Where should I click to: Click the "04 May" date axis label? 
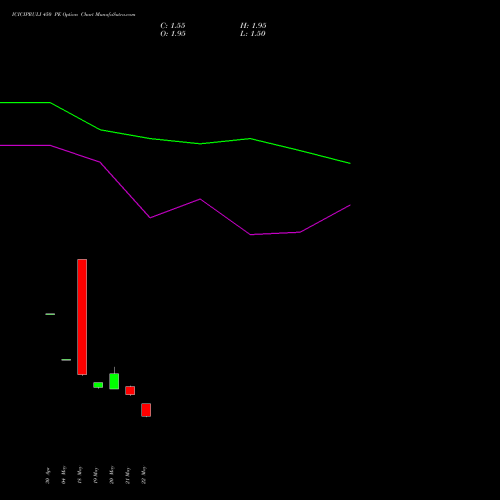coord(64,475)
